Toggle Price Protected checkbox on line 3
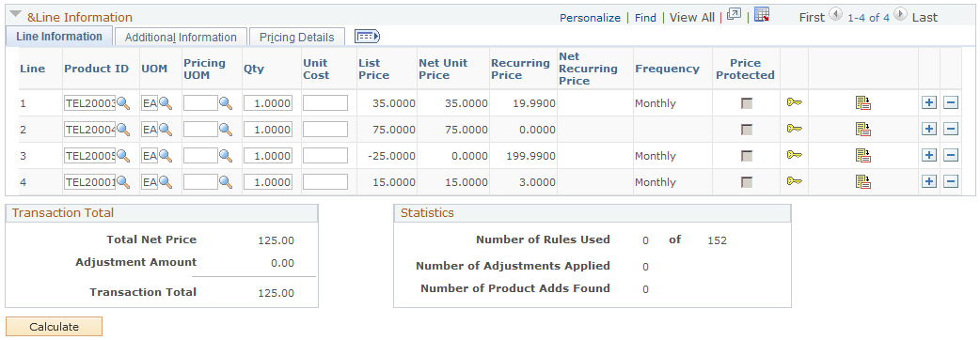Image resolution: width=980 pixels, height=340 pixels. click(x=746, y=156)
